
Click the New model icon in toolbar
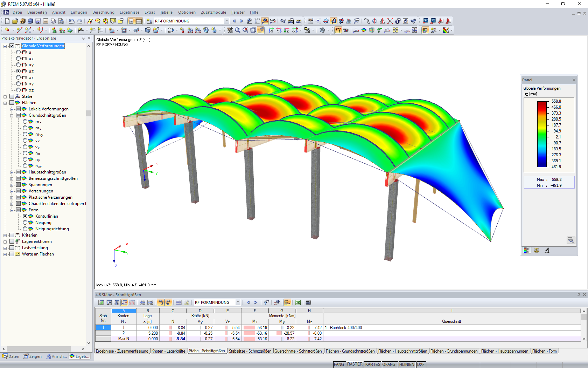7,21
